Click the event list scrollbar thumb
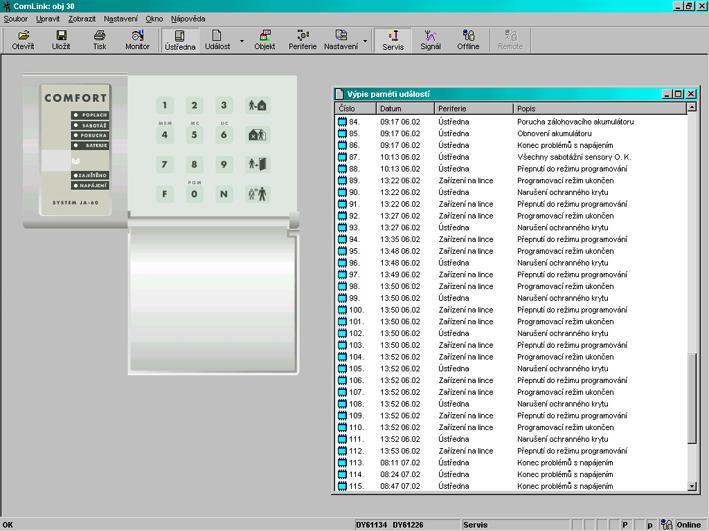The width and height of the screenshot is (709, 531). [691, 398]
